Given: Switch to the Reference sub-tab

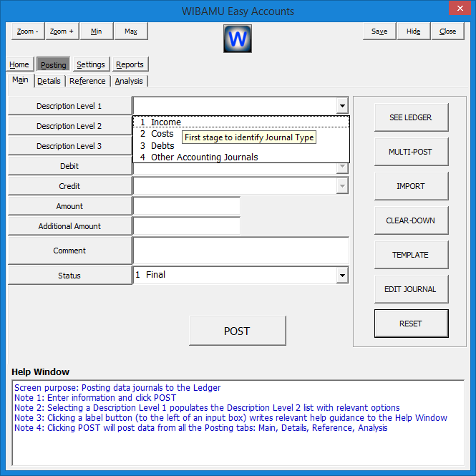Looking at the screenshot, I should 87,81.
